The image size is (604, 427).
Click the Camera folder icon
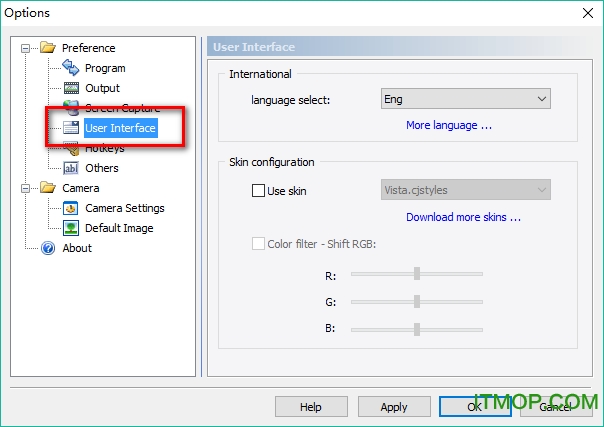pos(47,188)
